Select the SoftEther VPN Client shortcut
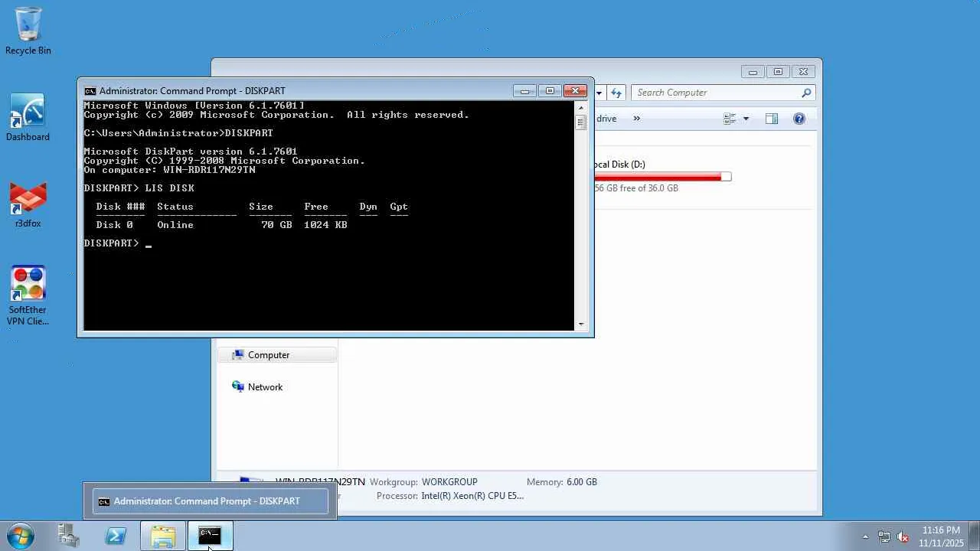 (x=28, y=295)
